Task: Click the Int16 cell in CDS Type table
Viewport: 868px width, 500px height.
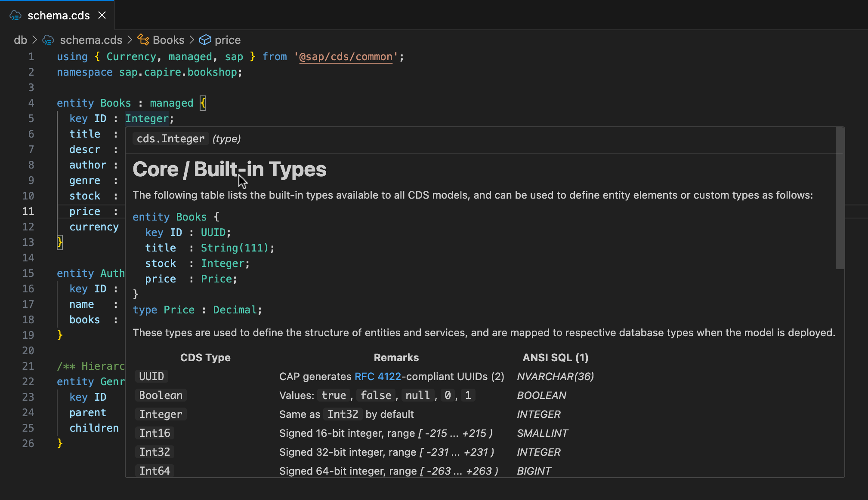Action: (154, 433)
